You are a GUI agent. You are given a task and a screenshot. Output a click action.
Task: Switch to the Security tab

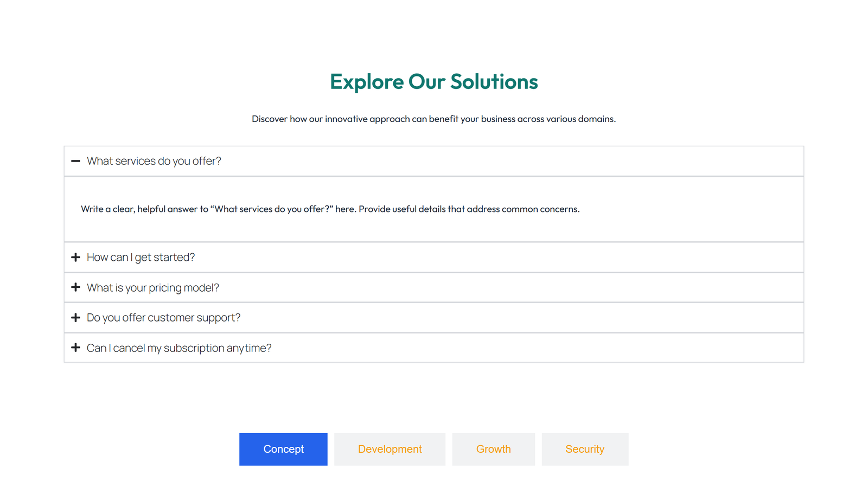click(x=585, y=449)
